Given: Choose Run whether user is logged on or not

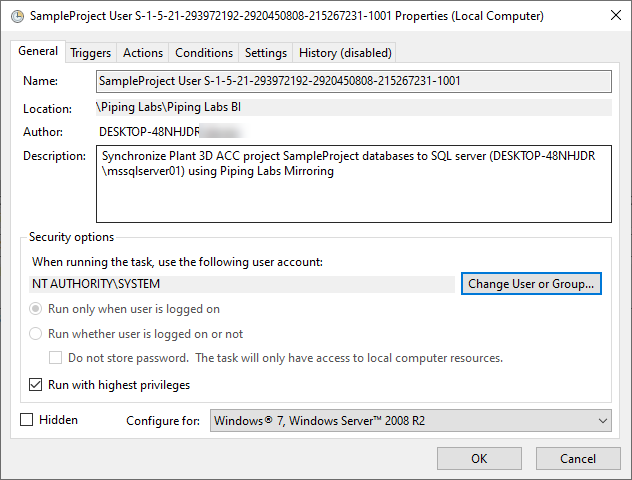Looking at the screenshot, I should (x=36, y=334).
